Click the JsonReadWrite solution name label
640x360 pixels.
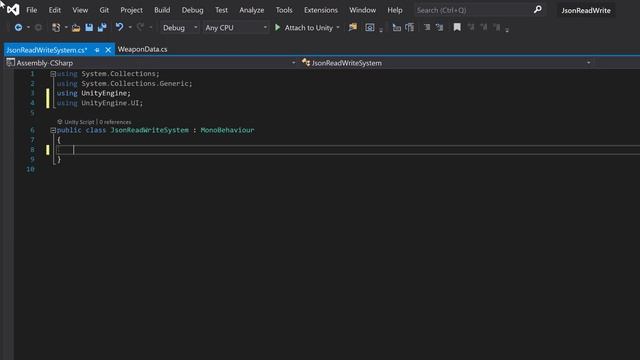(x=586, y=10)
